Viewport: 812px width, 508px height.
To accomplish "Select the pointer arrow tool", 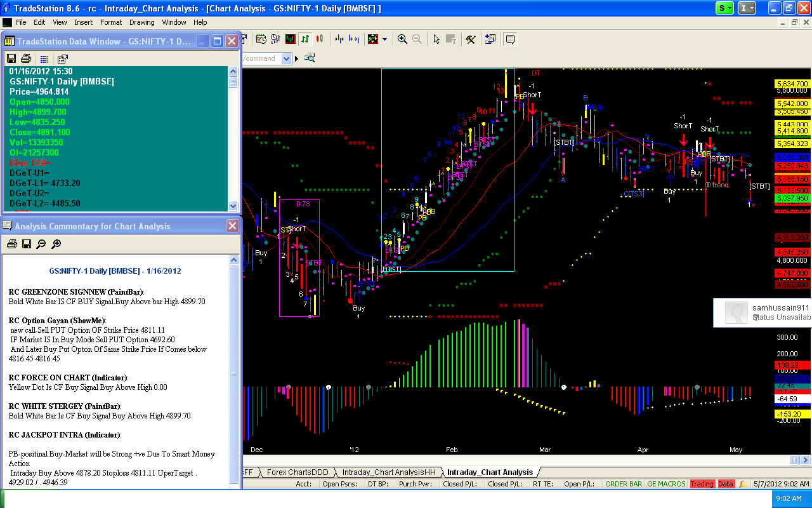I will click(436, 39).
